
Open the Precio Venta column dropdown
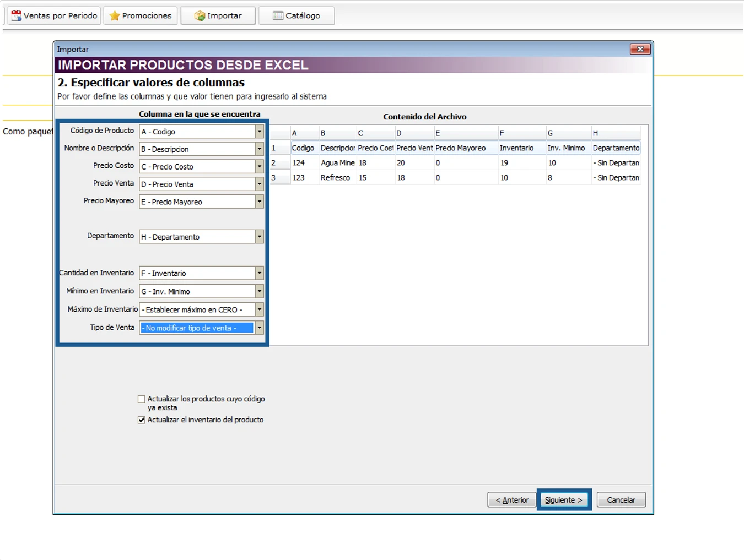click(259, 184)
